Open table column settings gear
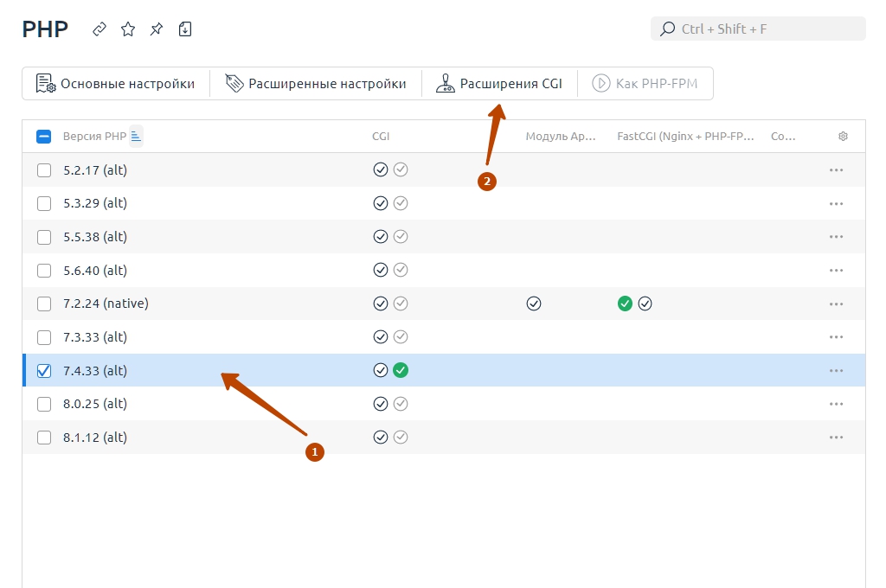The width and height of the screenshot is (886, 588). [x=843, y=136]
